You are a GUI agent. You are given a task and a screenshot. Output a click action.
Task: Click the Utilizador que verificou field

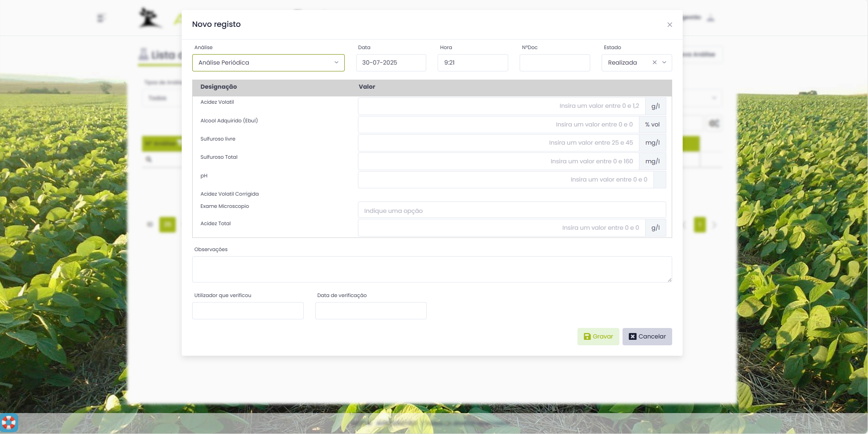pyautogui.click(x=248, y=311)
